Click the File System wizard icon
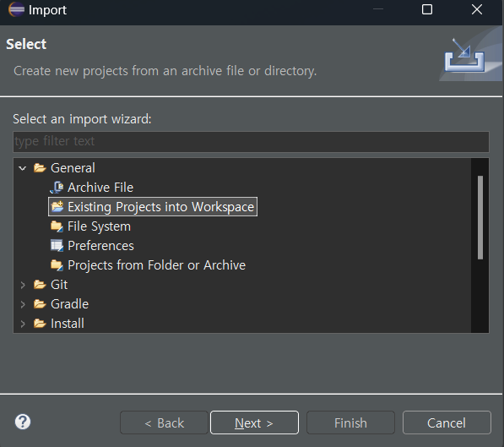Screen dimensions: 504x447 (57, 226)
